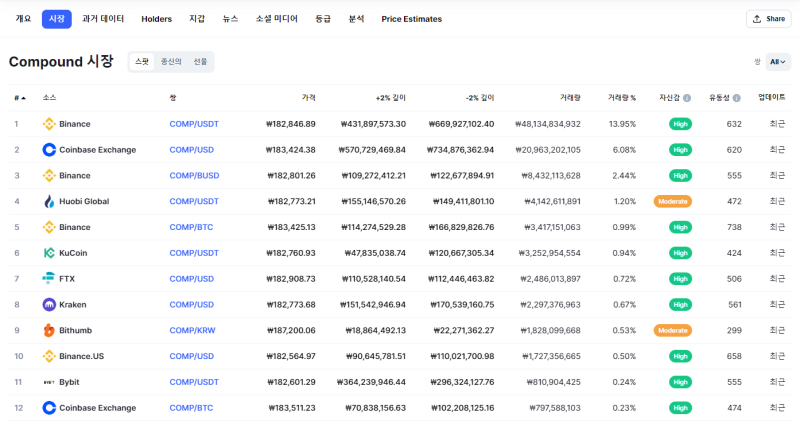Click the Kraken logo icon
Image resolution: width=800 pixels, height=421 pixels.
coord(49,305)
